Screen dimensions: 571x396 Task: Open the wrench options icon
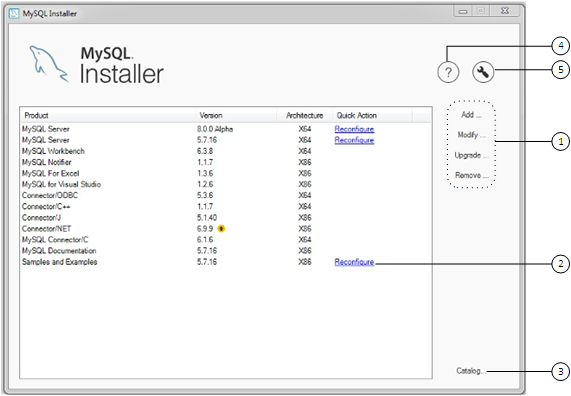click(x=483, y=72)
